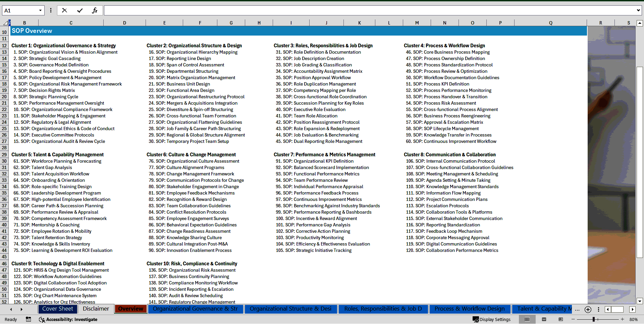Open the Cover Sheet tab

(57, 309)
